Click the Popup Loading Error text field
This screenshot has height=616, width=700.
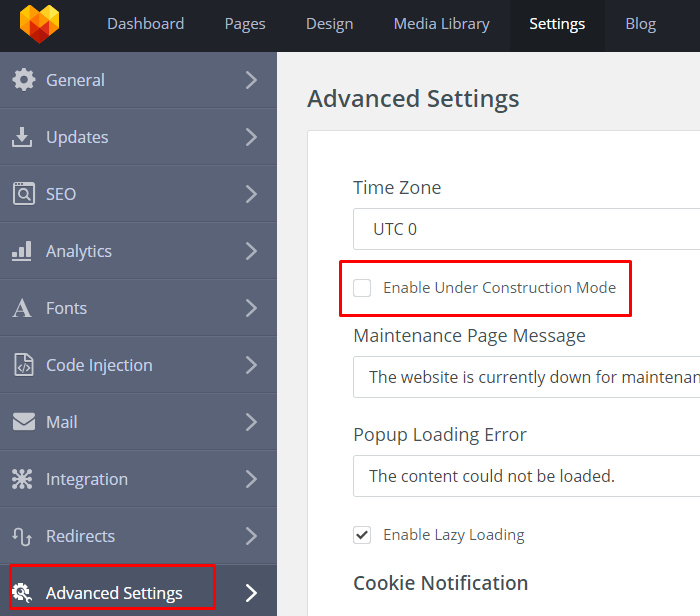[526, 476]
